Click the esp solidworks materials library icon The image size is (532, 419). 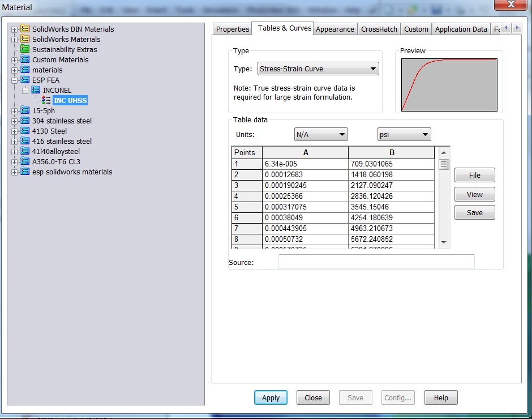(25, 172)
